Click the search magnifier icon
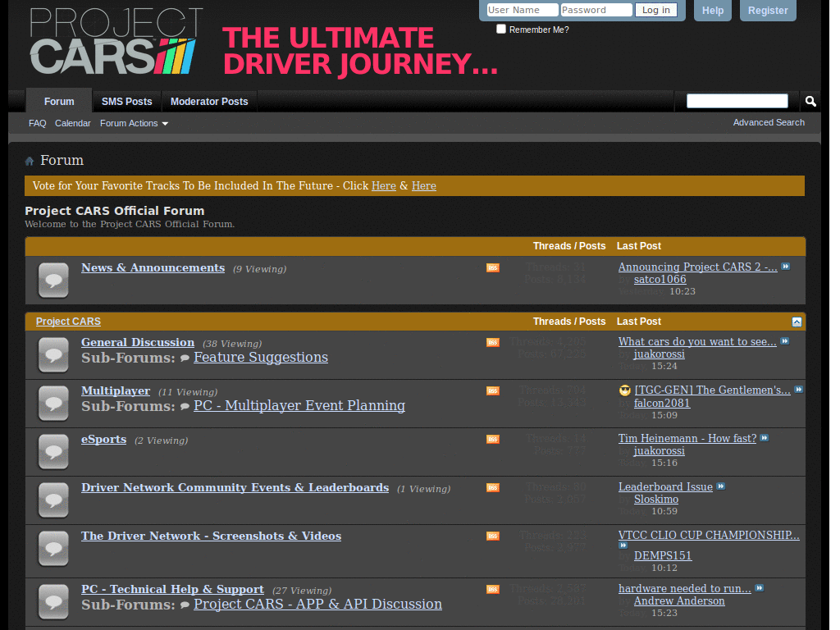 [810, 101]
